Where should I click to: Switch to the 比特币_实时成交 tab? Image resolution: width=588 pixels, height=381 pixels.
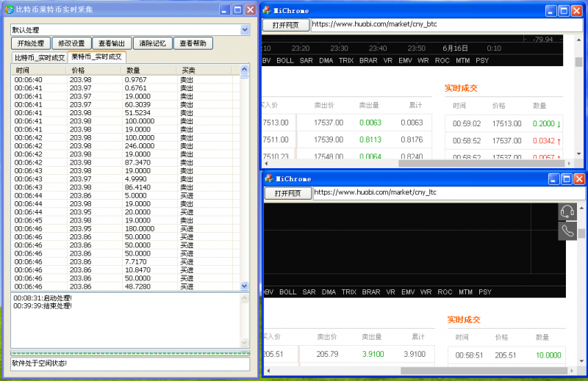point(40,57)
